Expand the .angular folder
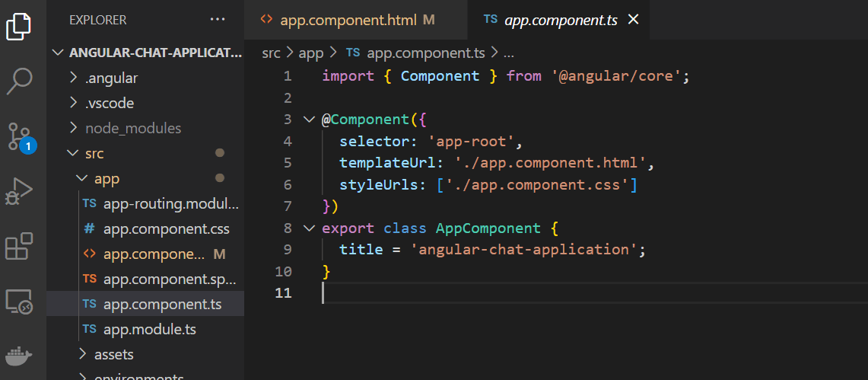Viewport: 868px width, 380px height. [x=111, y=78]
